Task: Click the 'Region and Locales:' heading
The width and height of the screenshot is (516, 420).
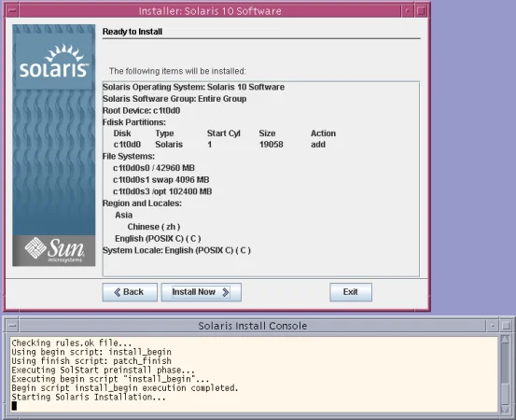Action: point(142,203)
